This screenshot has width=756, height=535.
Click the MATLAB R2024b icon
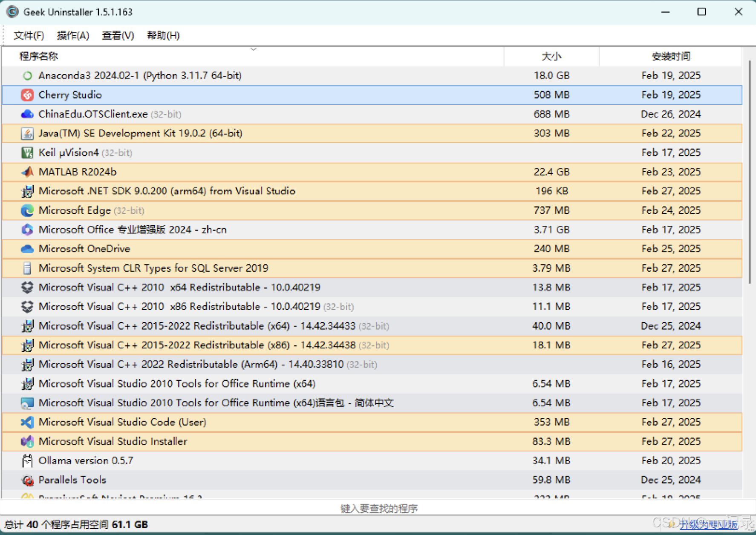pos(27,172)
